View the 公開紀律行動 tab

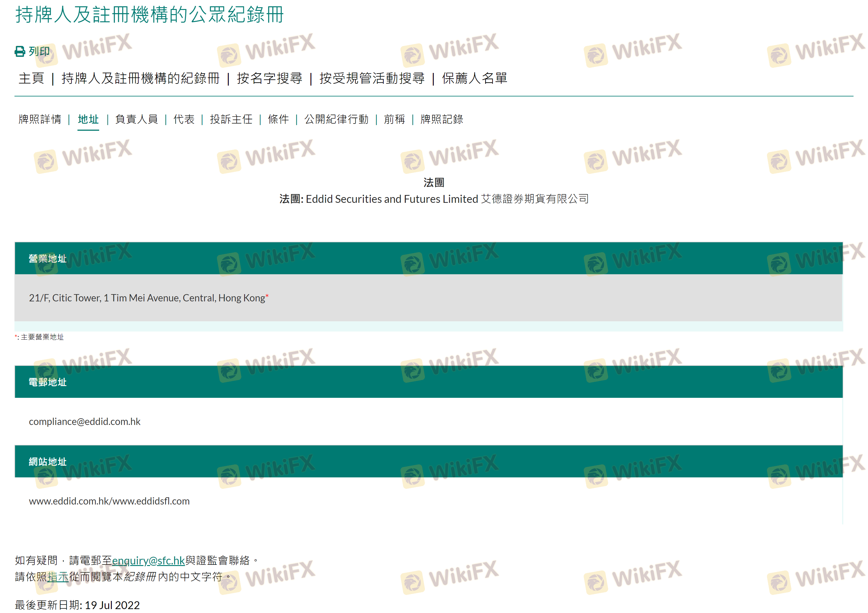pyautogui.click(x=336, y=119)
